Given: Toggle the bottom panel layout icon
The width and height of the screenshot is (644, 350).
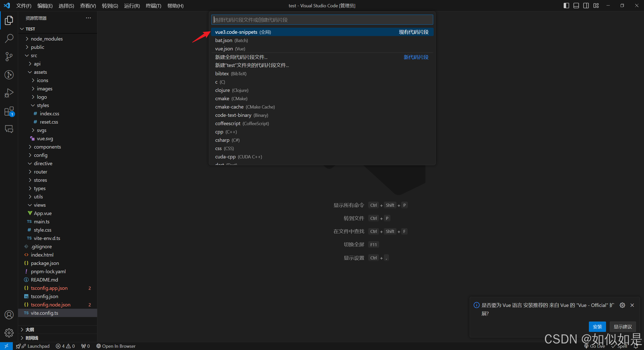Looking at the screenshot, I should point(576,6).
